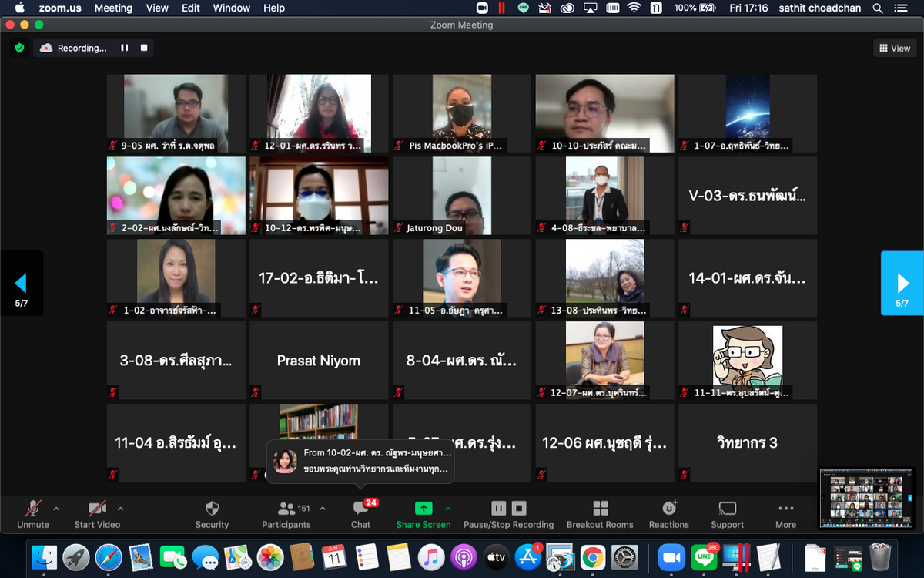924x578 pixels.
Task: Open the LINE app in the Dock
Action: pos(704,556)
